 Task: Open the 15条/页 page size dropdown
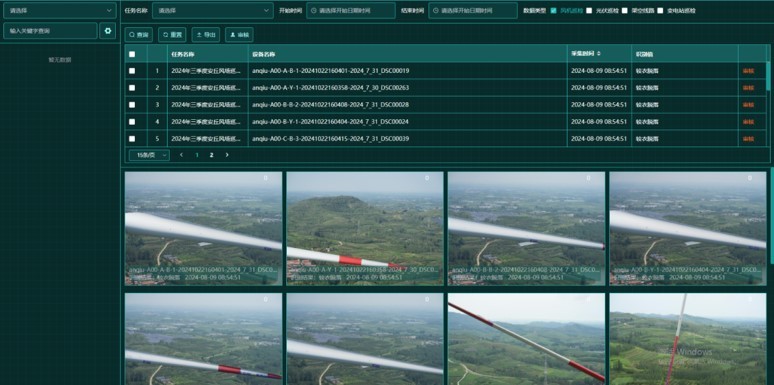pos(149,155)
